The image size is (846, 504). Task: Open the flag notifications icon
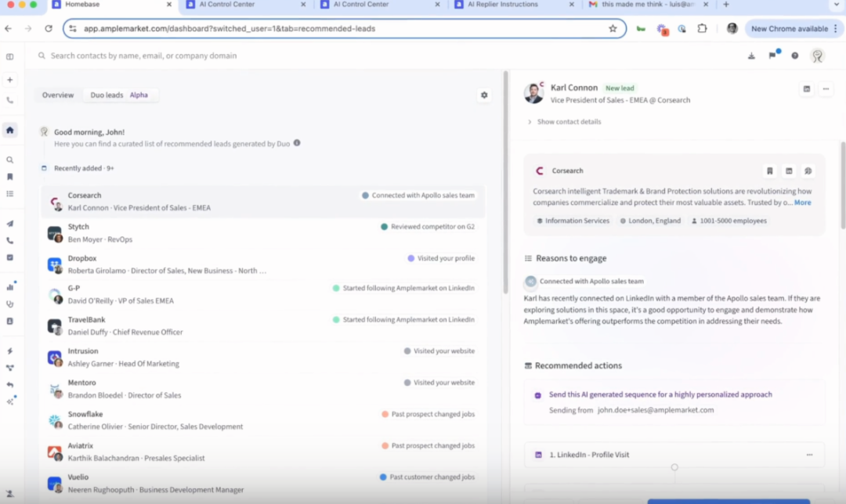pyautogui.click(x=772, y=55)
